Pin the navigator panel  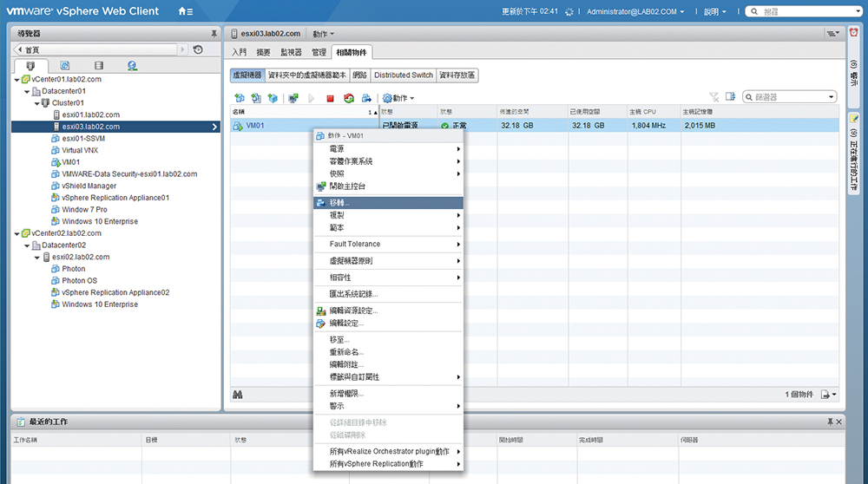point(214,34)
